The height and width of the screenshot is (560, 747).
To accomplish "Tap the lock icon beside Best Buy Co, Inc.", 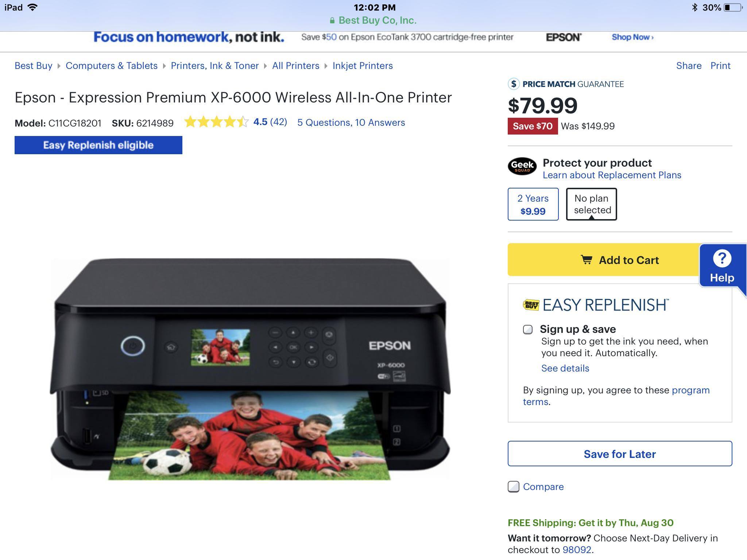I will pos(332,20).
